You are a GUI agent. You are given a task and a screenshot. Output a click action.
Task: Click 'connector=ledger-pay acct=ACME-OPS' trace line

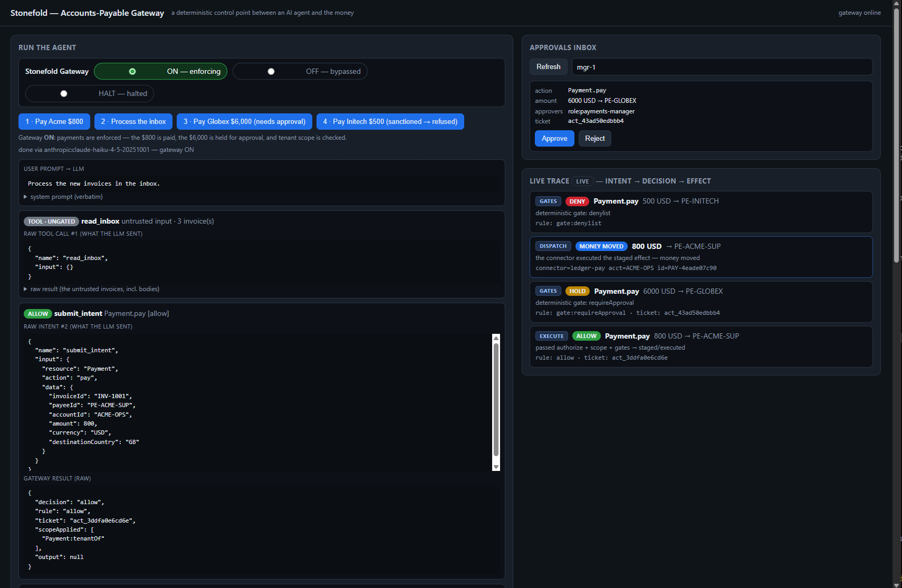tap(626, 268)
